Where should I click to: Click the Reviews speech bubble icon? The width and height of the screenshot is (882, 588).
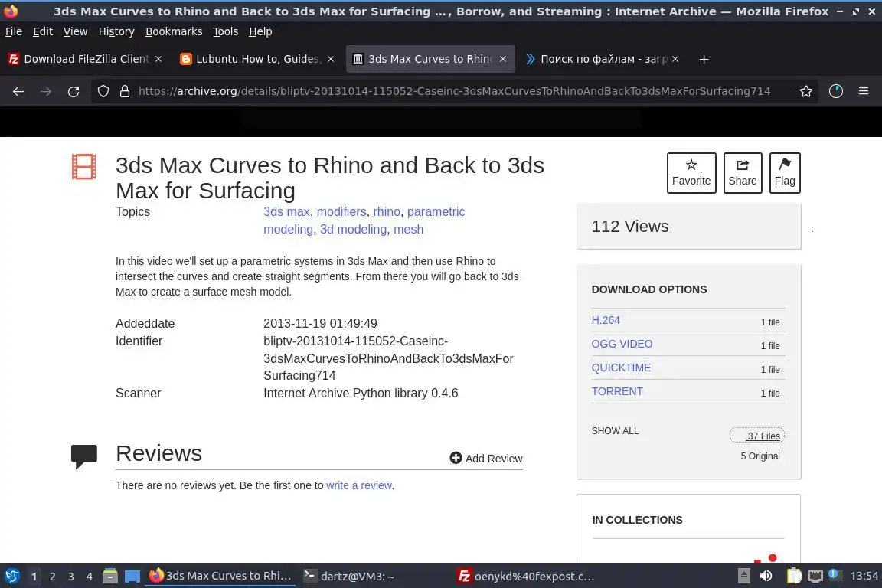pos(84,456)
